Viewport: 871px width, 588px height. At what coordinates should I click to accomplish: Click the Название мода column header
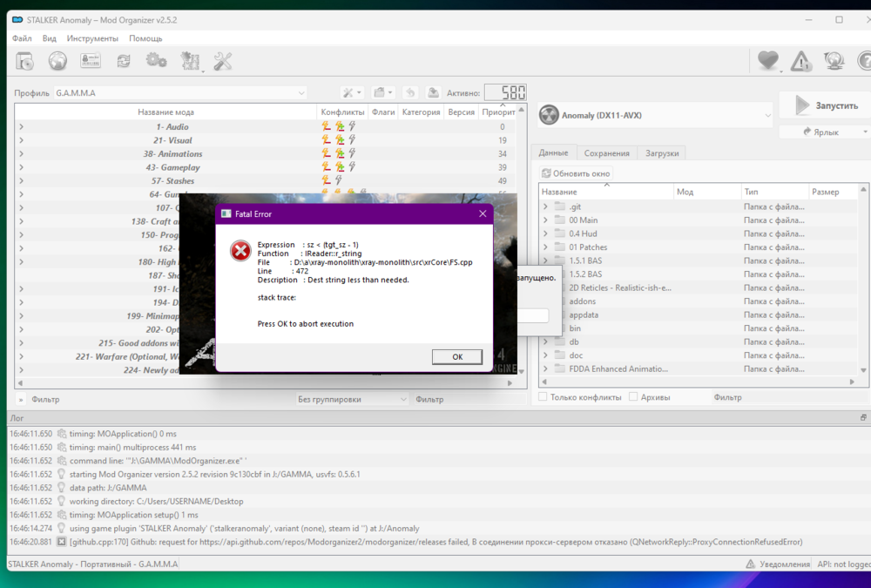pos(165,112)
